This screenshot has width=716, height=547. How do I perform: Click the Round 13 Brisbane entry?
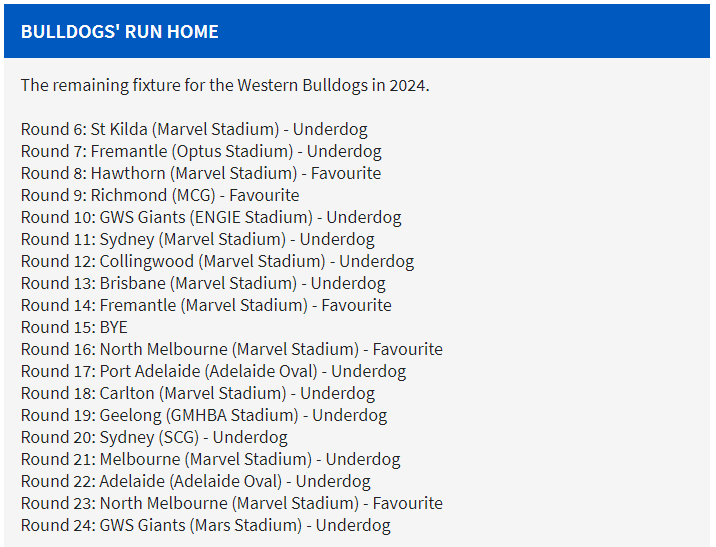[203, 283]
